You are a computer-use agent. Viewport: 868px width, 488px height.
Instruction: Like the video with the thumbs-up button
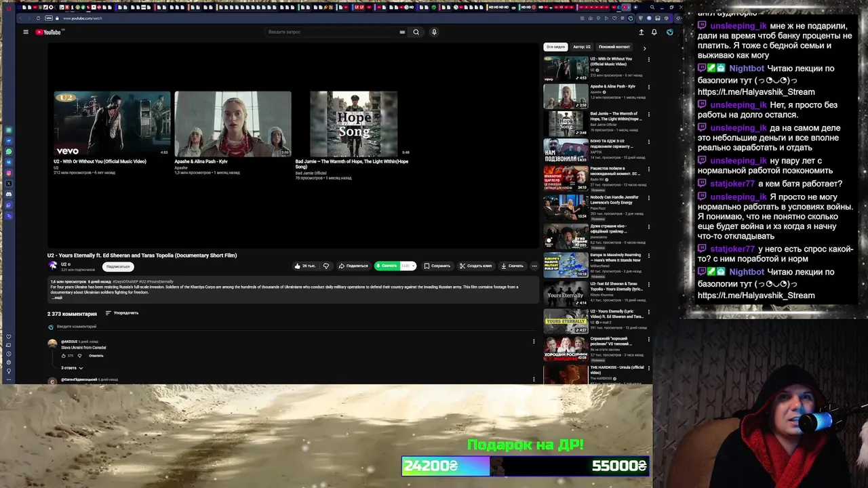point(305,266)
